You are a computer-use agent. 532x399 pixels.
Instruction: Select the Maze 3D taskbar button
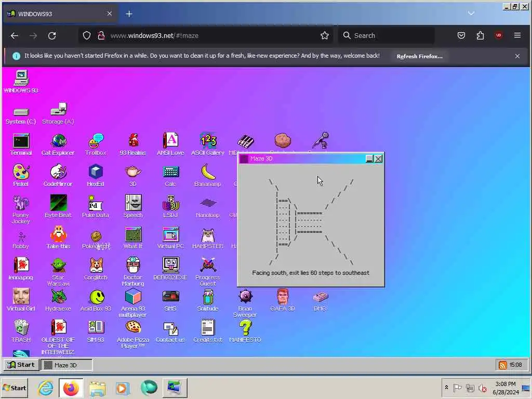[x=66, y=365]
